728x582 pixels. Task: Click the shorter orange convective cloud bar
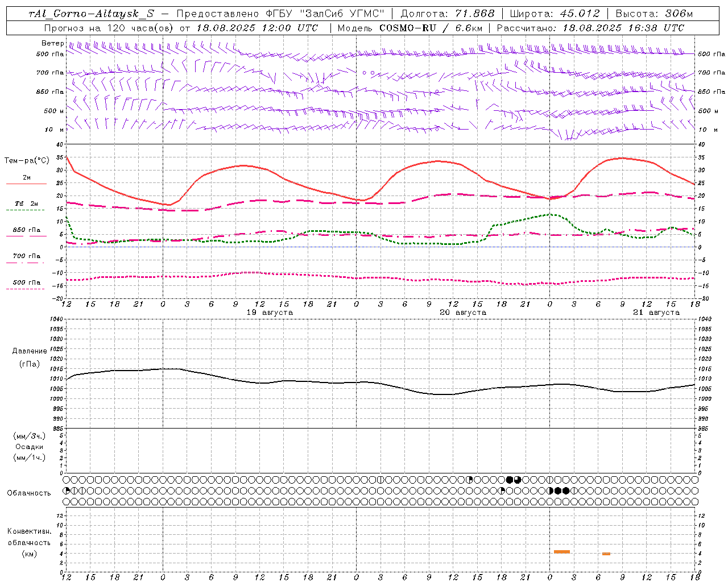tap(606, 554)
